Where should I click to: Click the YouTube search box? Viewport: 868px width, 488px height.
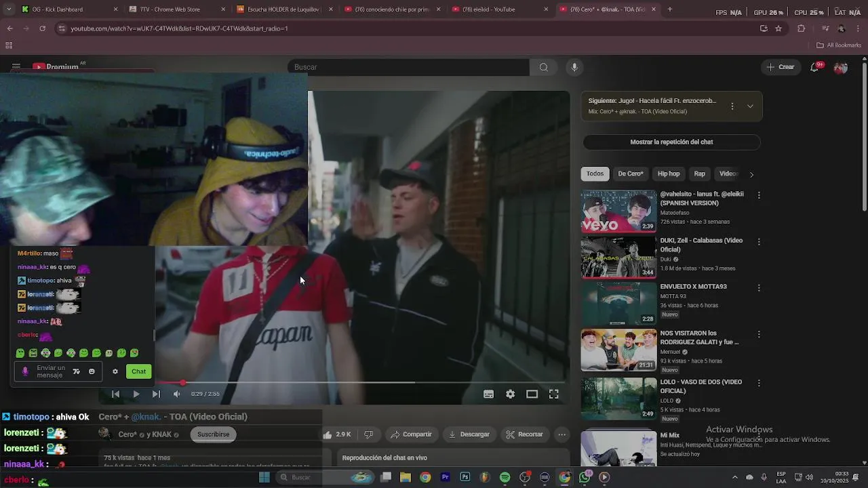click(408, 67)
